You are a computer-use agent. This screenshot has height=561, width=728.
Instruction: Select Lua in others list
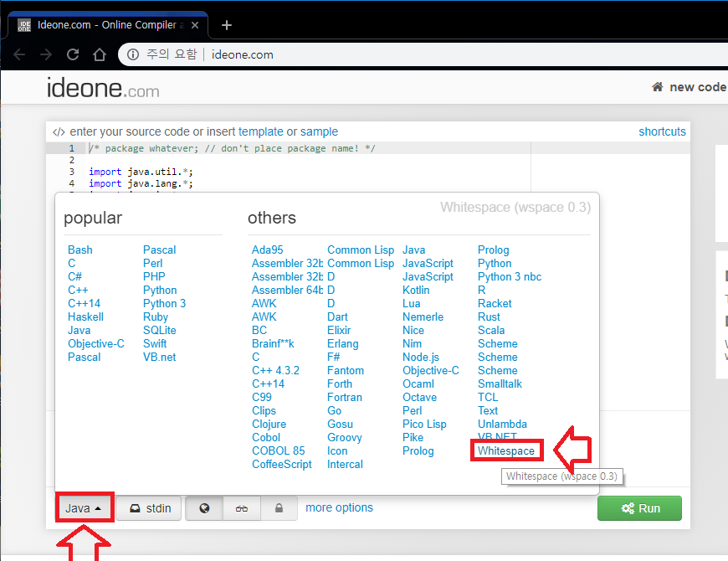pyautogui.click(x=412, y=304)
